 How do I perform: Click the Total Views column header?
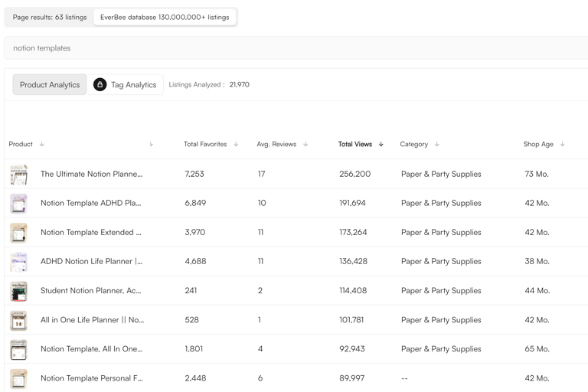click(x=355, y=144)
